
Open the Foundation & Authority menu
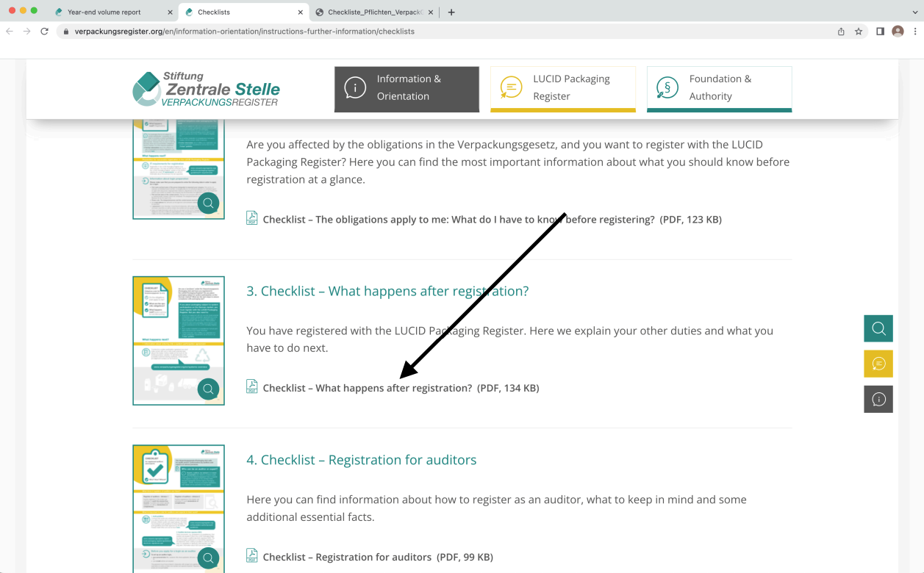click(719, 88)
